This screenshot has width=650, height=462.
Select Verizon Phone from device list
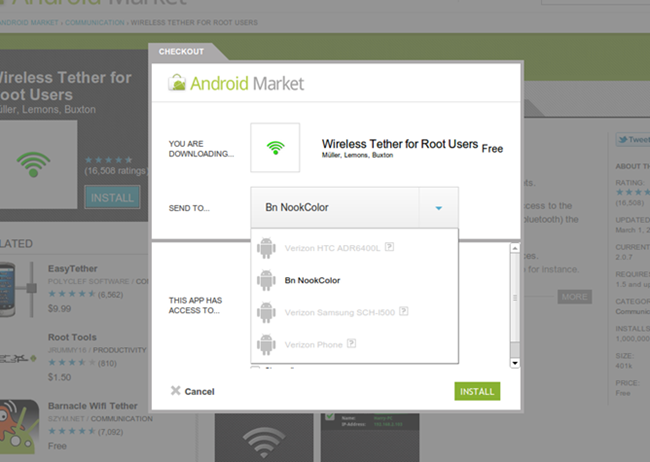pyautogui.click(x=313, y=345)
